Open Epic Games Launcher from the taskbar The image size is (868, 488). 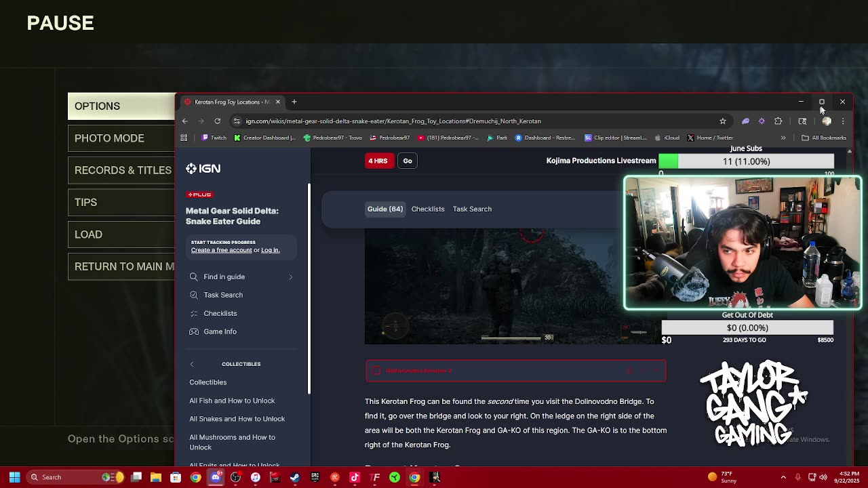tap(315, 477)
